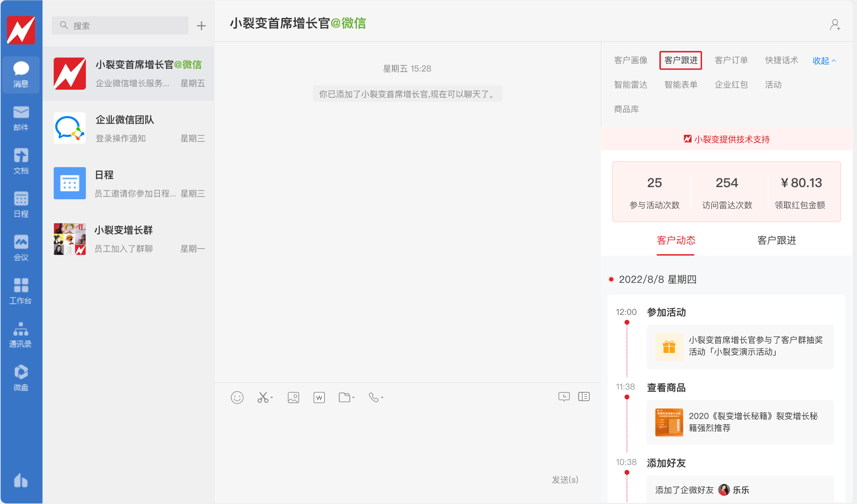Click the ¥80.13 领取红包金额 stat
The image size is (857, 504).
pyautogui.click(x=800, y=193)
